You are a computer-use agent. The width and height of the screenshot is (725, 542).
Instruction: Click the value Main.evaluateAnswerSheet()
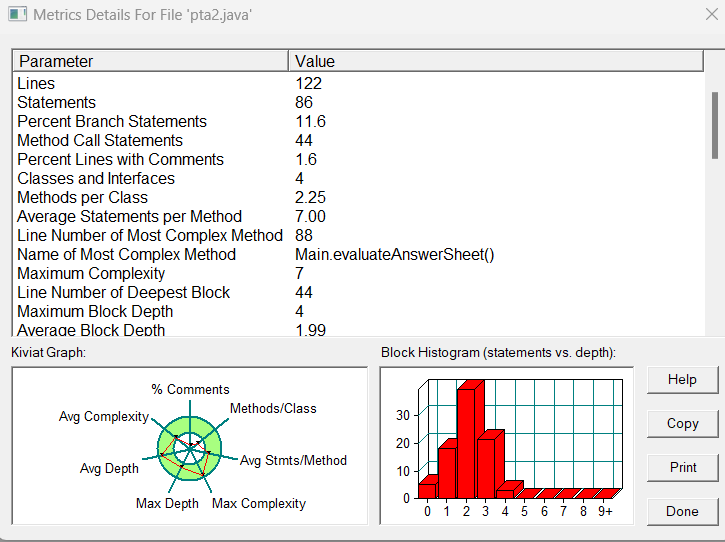394,254
